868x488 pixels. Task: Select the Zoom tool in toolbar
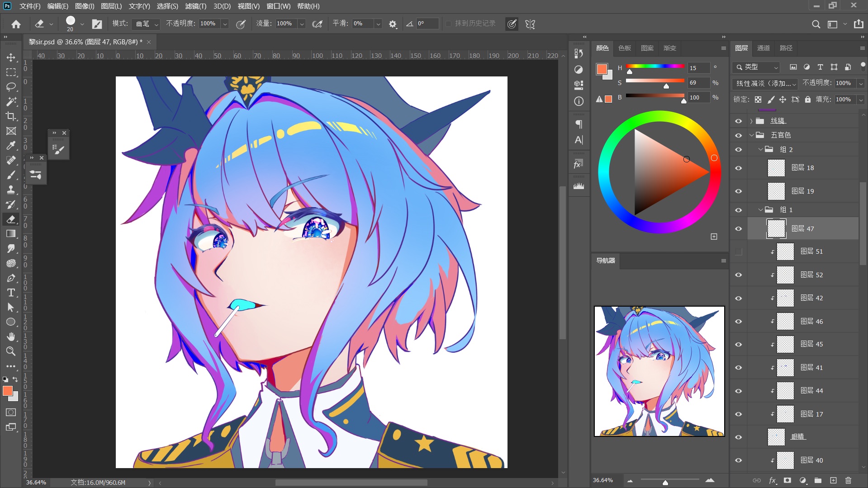click(11, 351)
